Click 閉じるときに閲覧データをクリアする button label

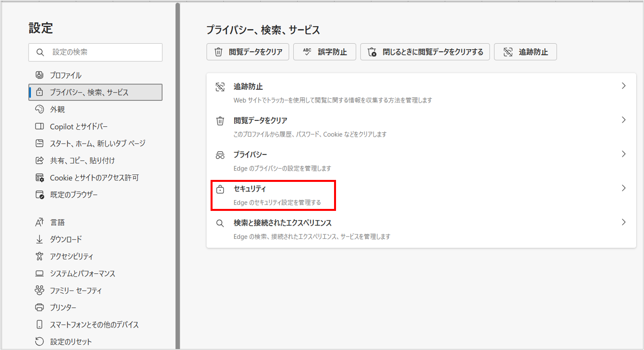[433, 52]
